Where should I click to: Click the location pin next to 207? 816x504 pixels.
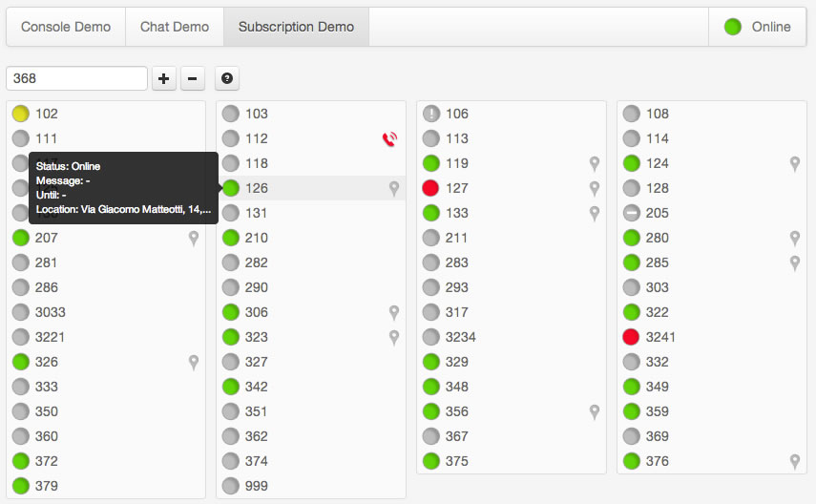pyautogui.click(x=194, y=239)
